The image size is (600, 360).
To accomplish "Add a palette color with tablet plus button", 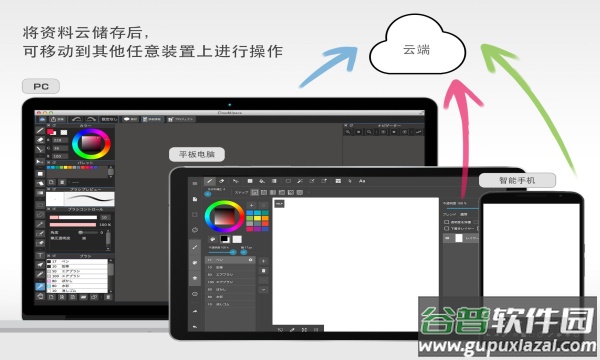I will [251, 205].
